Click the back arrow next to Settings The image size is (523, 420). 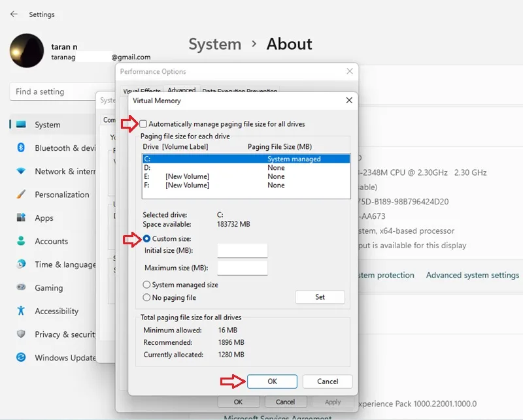pyautogui.click(x=14, y=14)
